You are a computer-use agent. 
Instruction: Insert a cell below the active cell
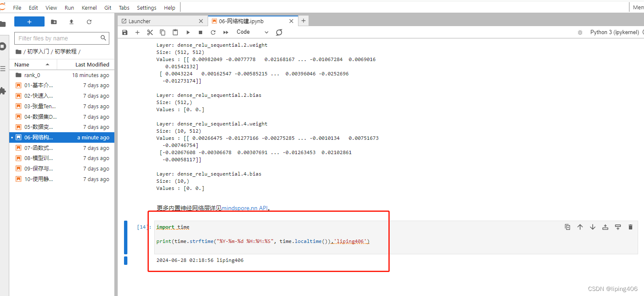click(x=618, y=227)
